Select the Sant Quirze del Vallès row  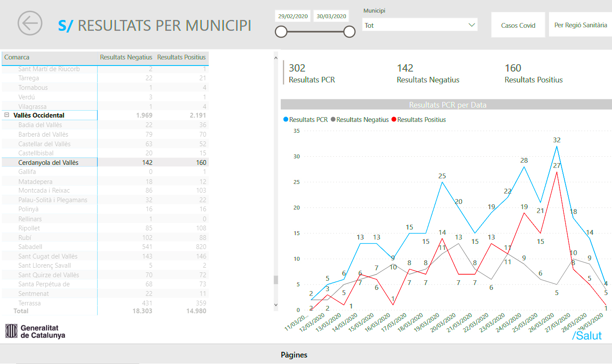(x=105, y=275)
